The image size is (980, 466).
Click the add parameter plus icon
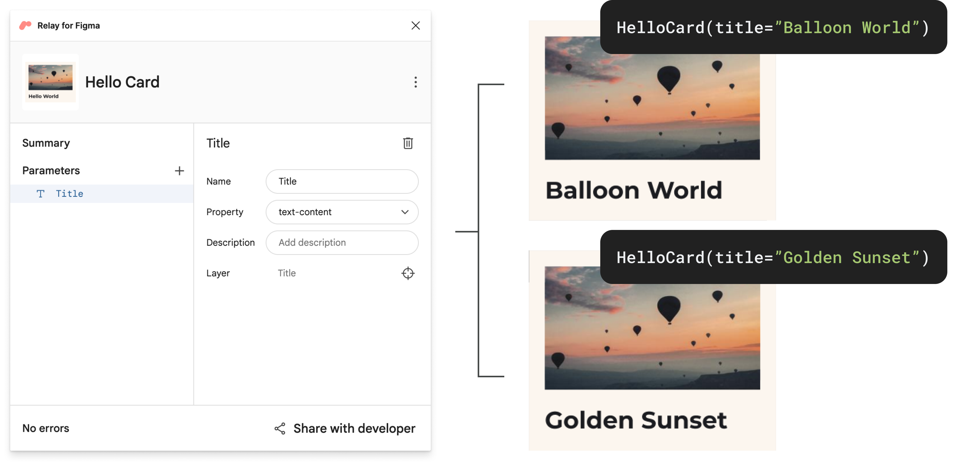179,171
